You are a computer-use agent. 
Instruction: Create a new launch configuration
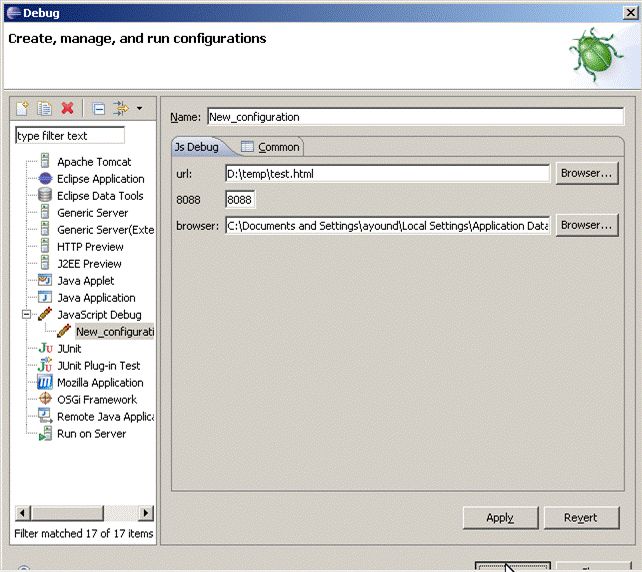tap(22, 109)
